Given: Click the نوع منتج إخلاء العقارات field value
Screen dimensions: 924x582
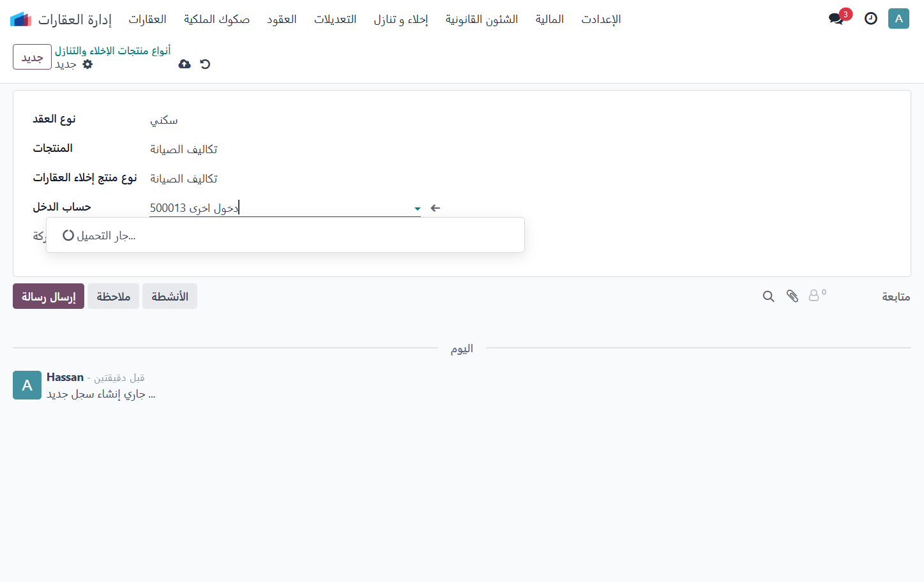Looking at the screenshot, I should pyautogui.click(x=184, y=179).
